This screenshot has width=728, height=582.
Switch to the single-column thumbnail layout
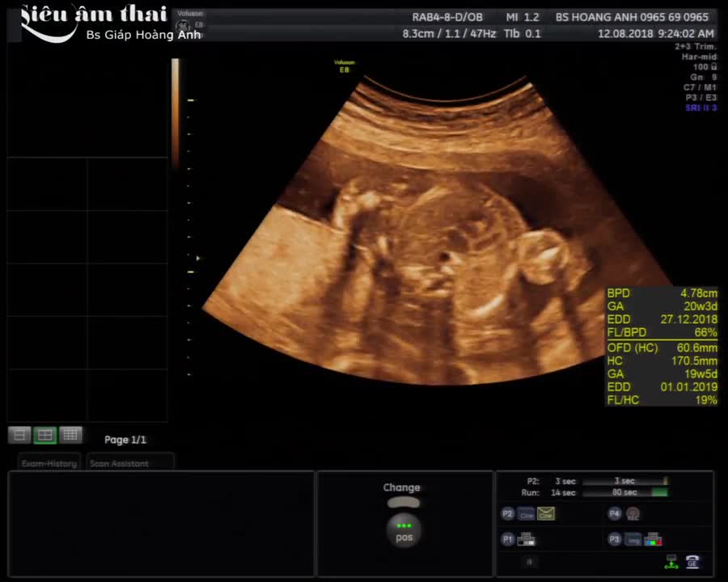coord(19,435)
